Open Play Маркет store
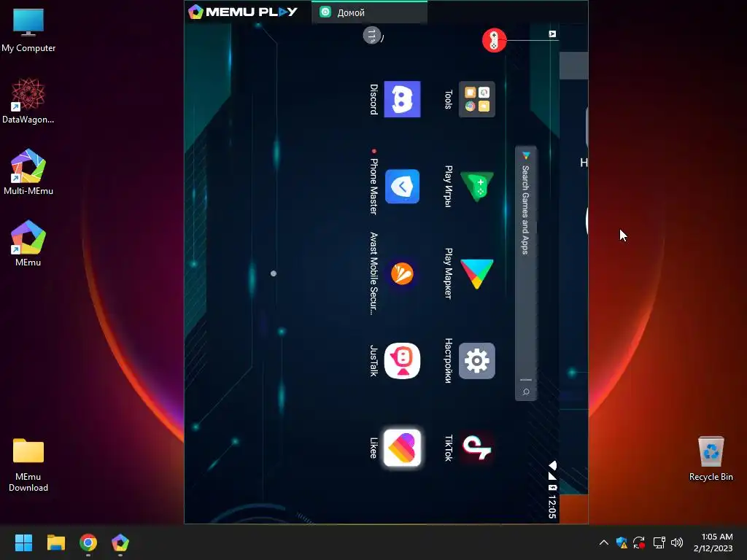The width and height of the screenshot is (747, 560). (x=477, y=274)
